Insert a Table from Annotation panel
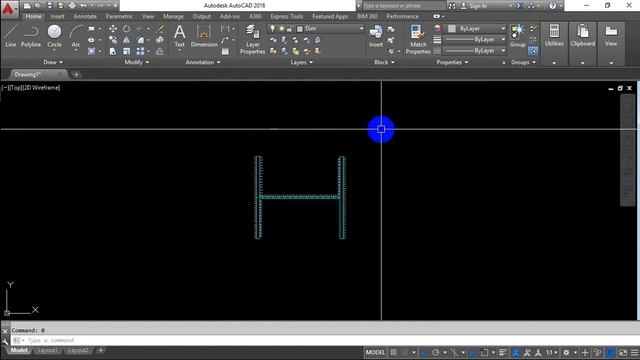Screen dimensions: 640x360 tap(225, 51)
